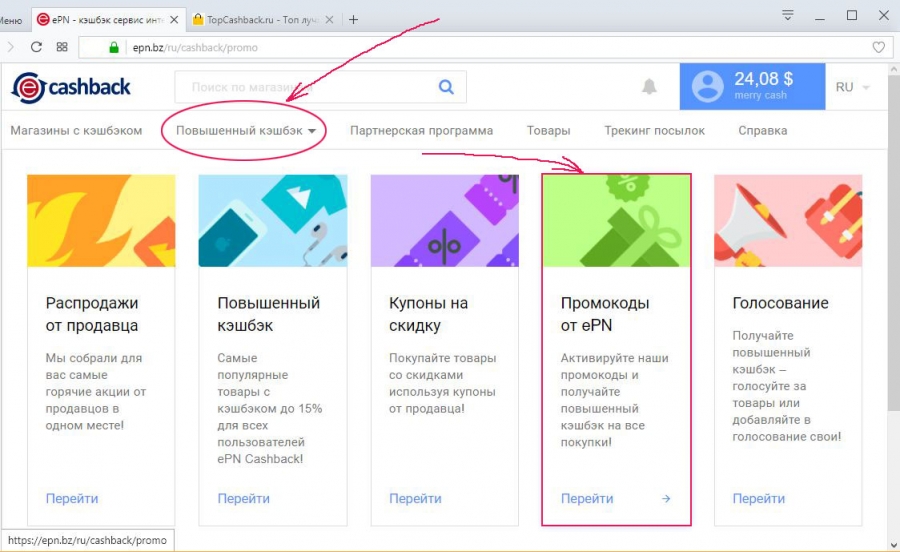Add page to bookmarks with heart icon
Viewport: 900px width, 552px height.
click(878, 48)
